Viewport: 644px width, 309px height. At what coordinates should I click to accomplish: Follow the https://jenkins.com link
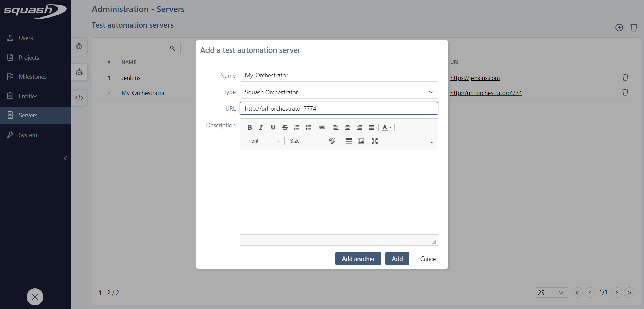pyautogui.click(x=475, y=78)
